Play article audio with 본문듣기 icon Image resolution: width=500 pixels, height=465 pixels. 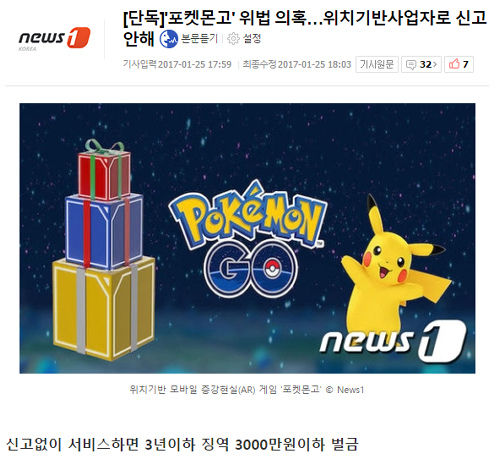pos(169,39)
